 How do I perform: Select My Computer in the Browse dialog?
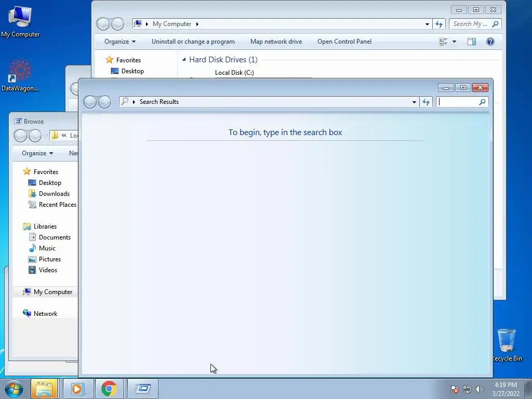coord(47,292)
